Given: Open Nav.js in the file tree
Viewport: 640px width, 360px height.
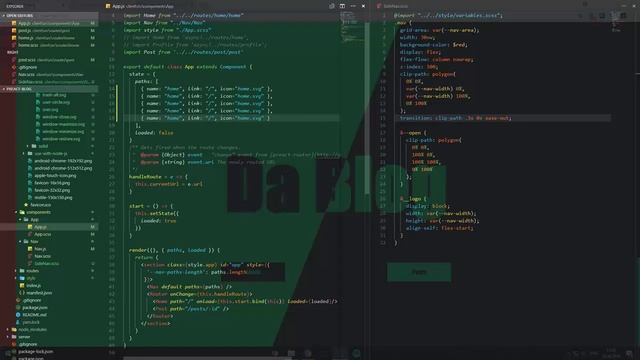Looking at the screenshot, I should coord(40,249).
